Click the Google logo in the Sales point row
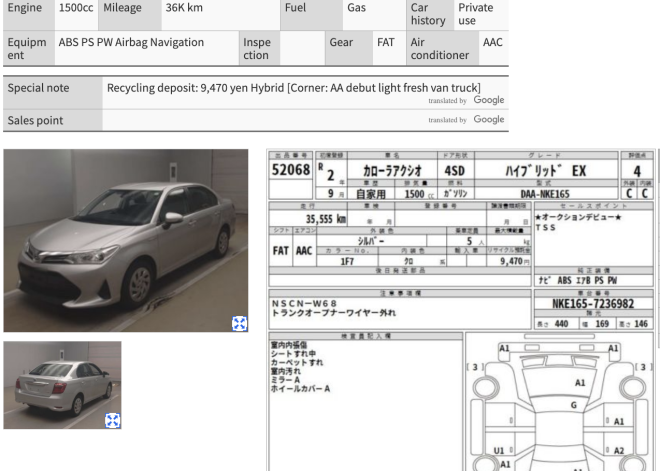 [488, 120]
